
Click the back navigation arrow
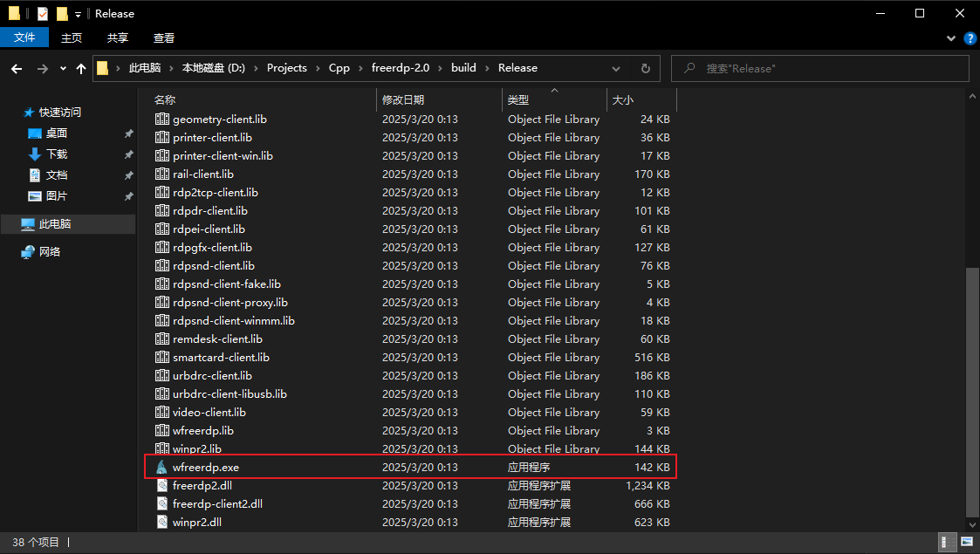[x=17, y=68]
